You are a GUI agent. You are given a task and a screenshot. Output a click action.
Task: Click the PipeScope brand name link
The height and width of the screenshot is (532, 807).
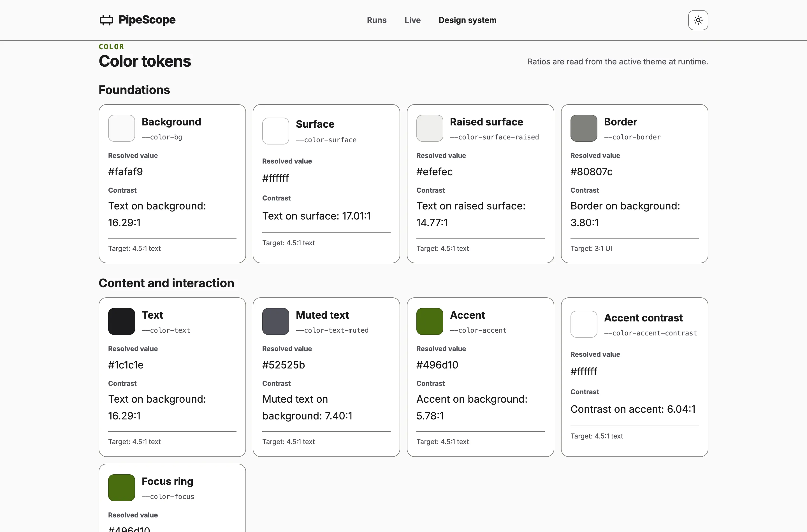pos(147,20)
